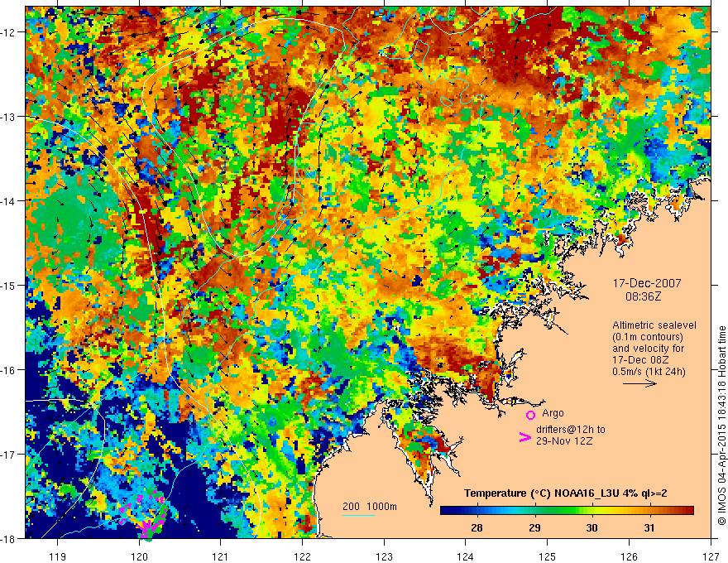This screenshot has height=563, width=728.
Task: Click the latitude axis label -18
Action: pos(9,538)
